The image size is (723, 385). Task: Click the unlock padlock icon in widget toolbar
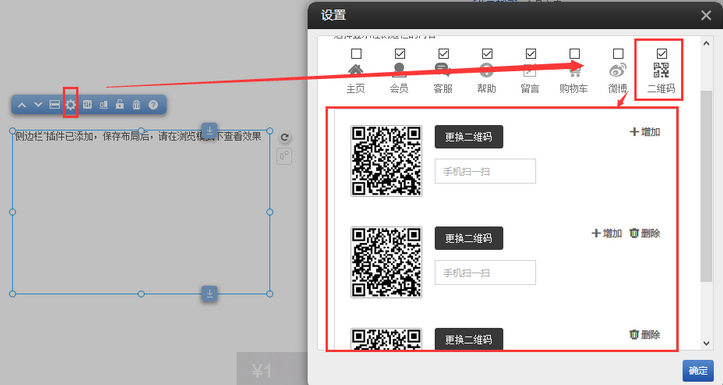click(x=120, y=104)
